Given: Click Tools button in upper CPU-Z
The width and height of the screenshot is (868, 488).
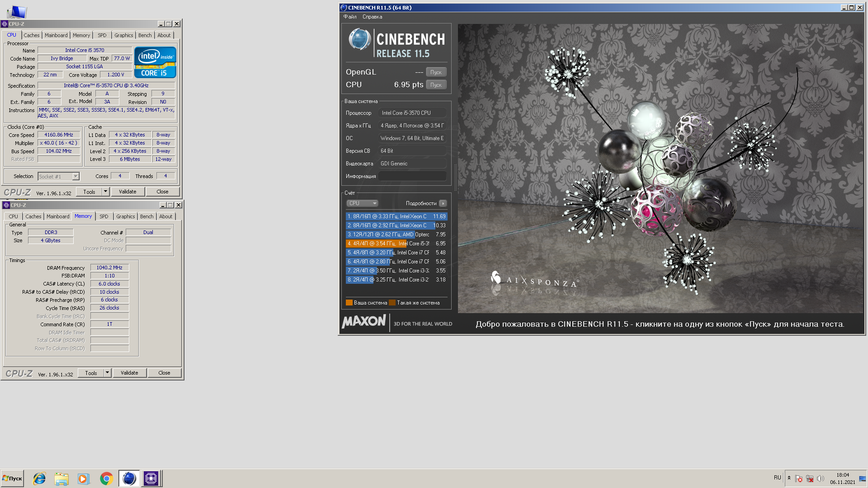Looking at the screenshot, I should (x=89, y=192).
